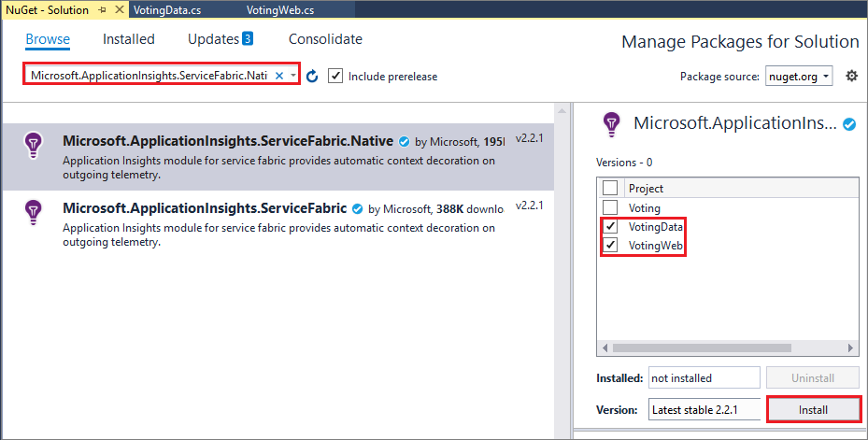Open the VotingWeb.cs document tab

point(280,10)
